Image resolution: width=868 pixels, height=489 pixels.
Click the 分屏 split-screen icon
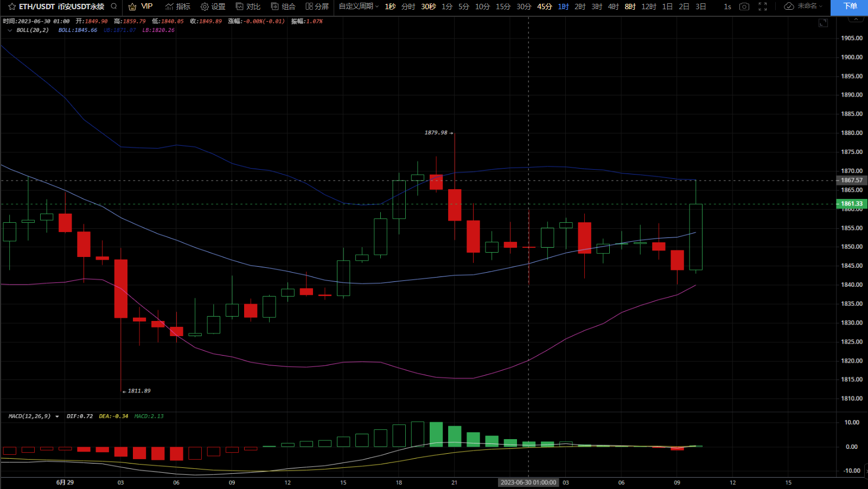309,7
